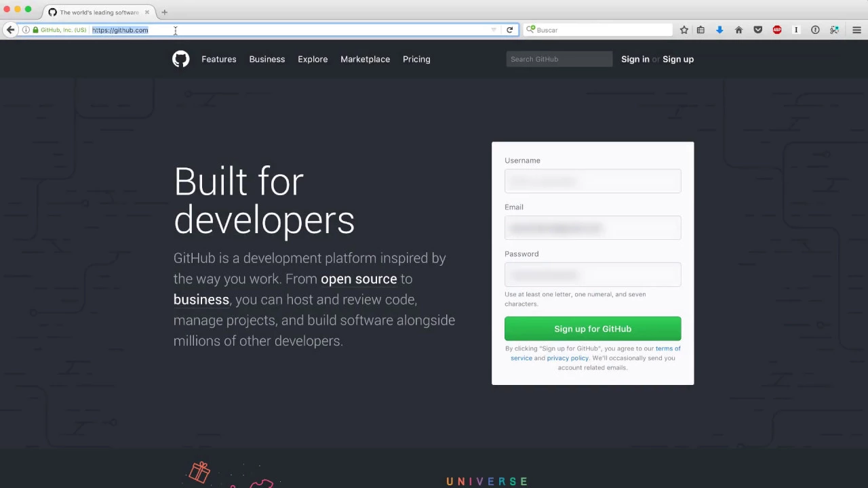
Task: Follow the 'business' link in description
Action: pyautogui.click(x=201, y=300)
